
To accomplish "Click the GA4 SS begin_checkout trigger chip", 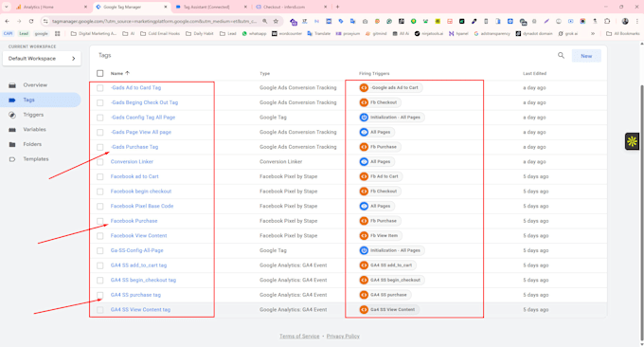I will pyautogui.click(x=391, y=280).
